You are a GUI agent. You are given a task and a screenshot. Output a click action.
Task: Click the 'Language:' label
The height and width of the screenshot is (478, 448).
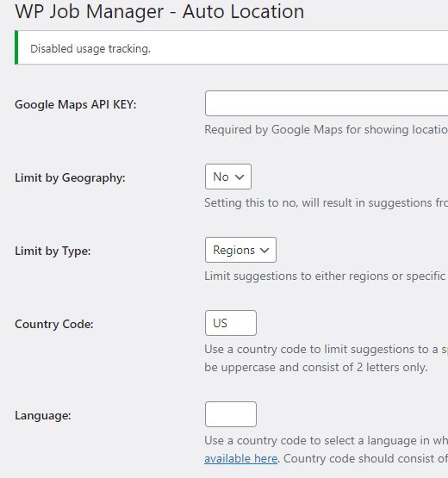tap(43, 415)
